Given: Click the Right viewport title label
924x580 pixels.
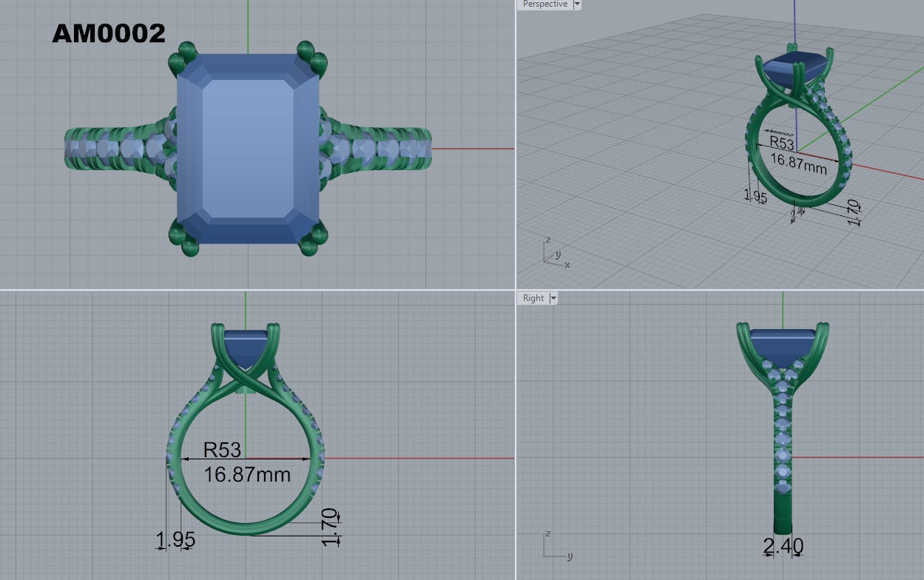Looking at the screenshot, I should tap(533, 298).
